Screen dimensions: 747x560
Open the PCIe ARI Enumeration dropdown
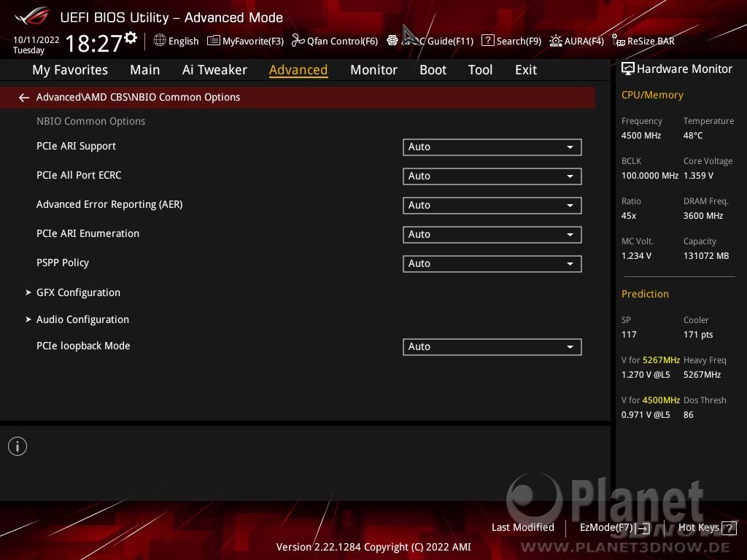pos(492,234)
